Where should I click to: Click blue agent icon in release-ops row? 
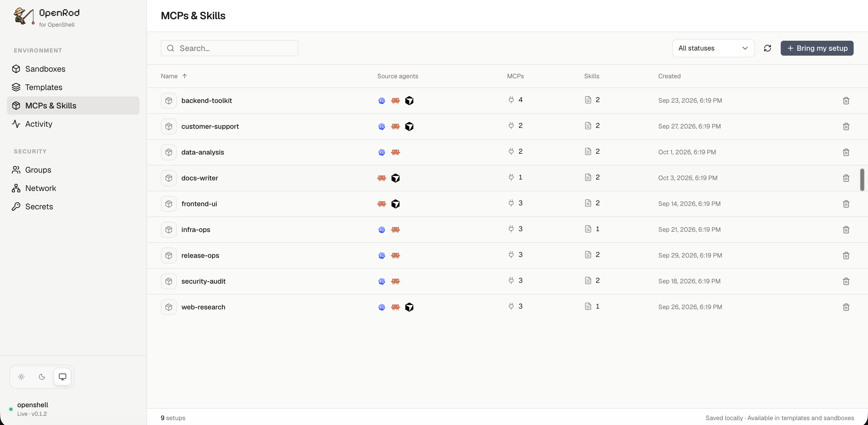click(x=381, y=256)
